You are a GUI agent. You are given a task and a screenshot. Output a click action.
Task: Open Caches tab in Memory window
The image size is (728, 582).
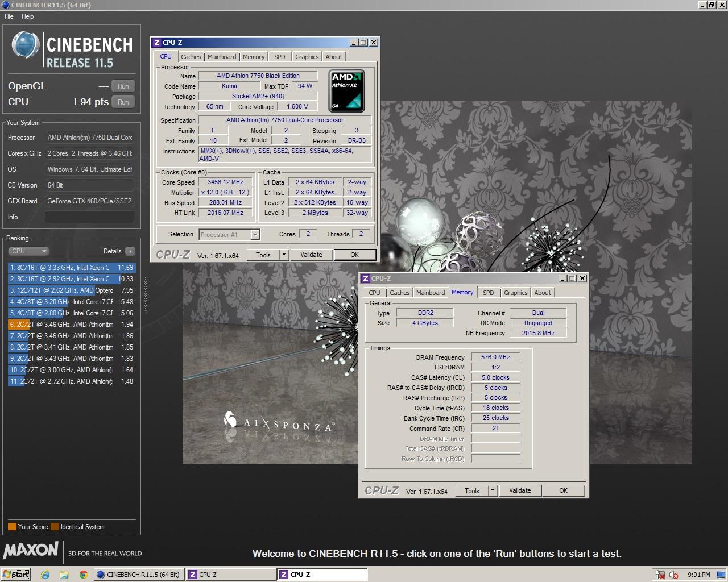[400, 293]
